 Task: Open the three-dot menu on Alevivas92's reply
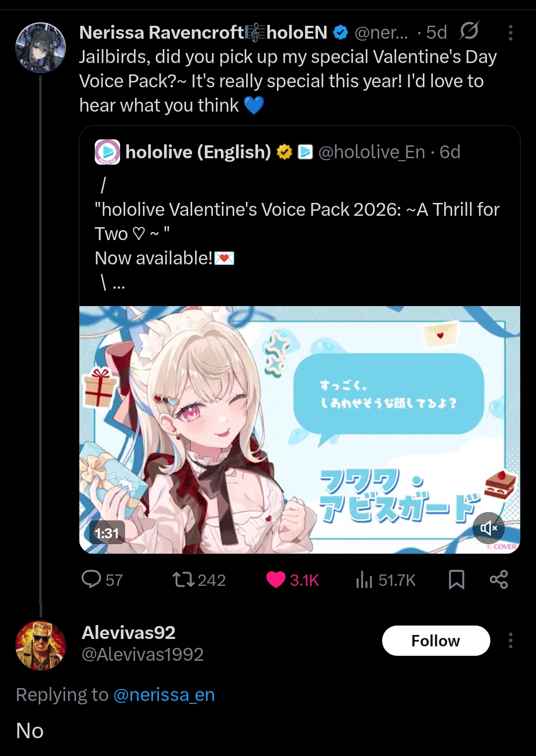click(x=510, y=640)
